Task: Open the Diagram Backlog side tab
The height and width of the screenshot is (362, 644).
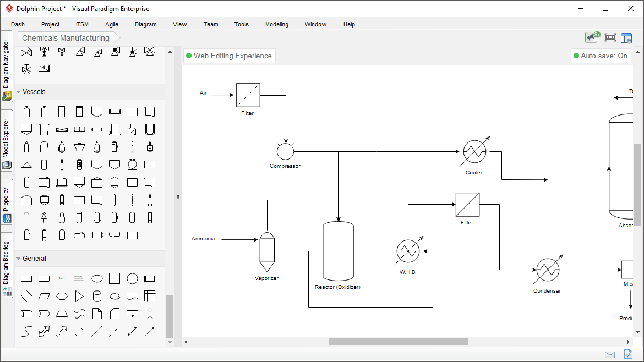Action: click(7, 265)
